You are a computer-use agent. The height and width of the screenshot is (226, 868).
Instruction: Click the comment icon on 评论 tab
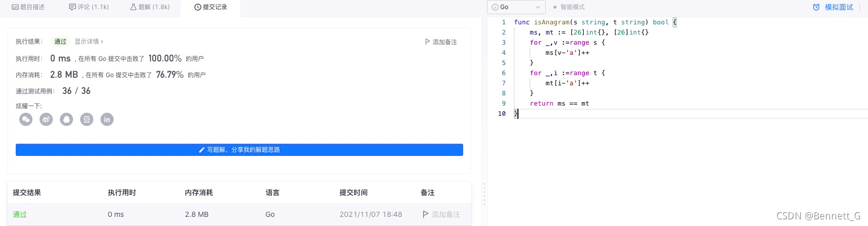(x=73, y=7)
